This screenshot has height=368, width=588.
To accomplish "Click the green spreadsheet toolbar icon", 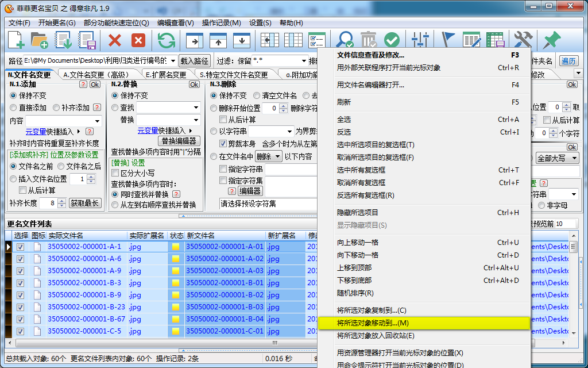I will click(496, 40).
